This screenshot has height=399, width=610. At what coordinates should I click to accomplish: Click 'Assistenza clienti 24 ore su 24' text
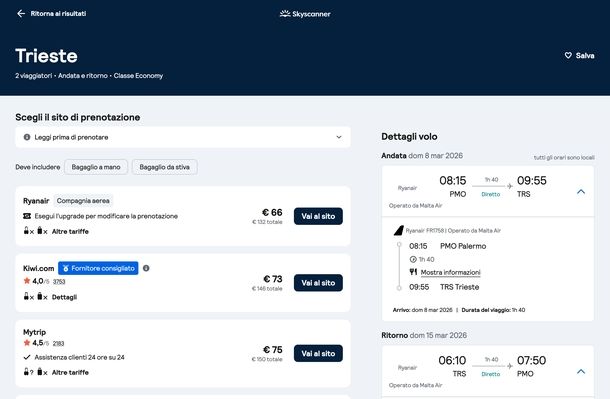click(80, 357)
